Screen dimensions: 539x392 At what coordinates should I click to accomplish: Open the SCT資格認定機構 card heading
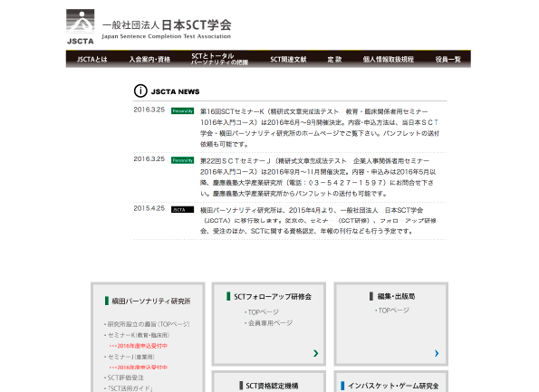(x=272, y=386)
